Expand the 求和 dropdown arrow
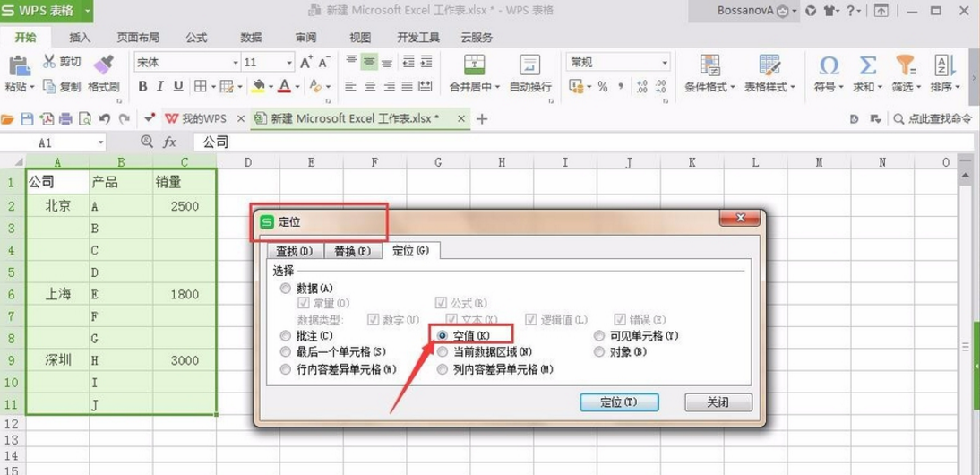Viewport: 980px width, 475px height. tap(880, 88)
